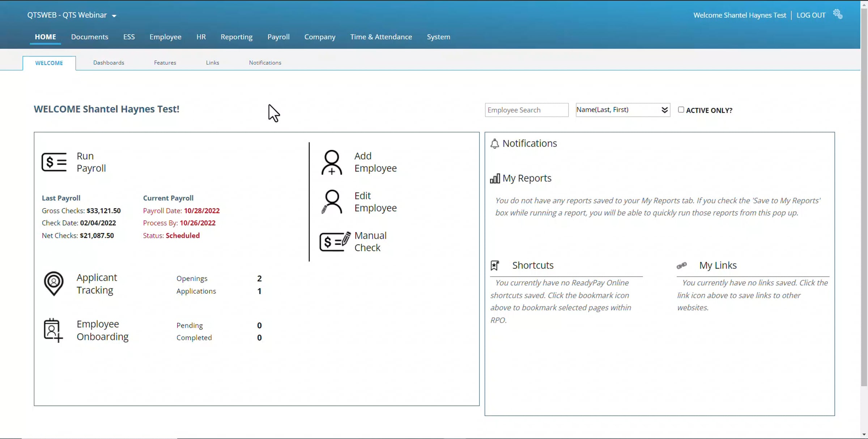The height and width of the screenshot is (439, 868).
Task: Click in the Employee Search field
Action: (526, 110)
